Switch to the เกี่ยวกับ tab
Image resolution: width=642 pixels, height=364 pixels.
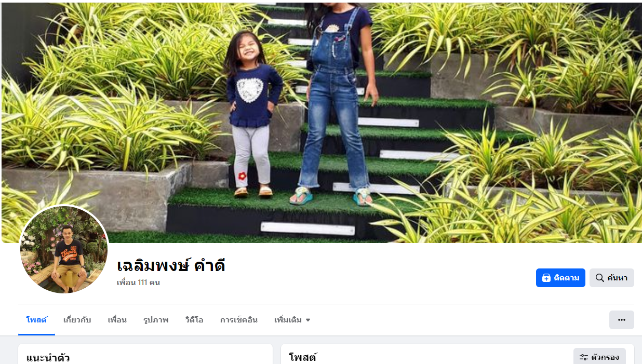point(77,320)
